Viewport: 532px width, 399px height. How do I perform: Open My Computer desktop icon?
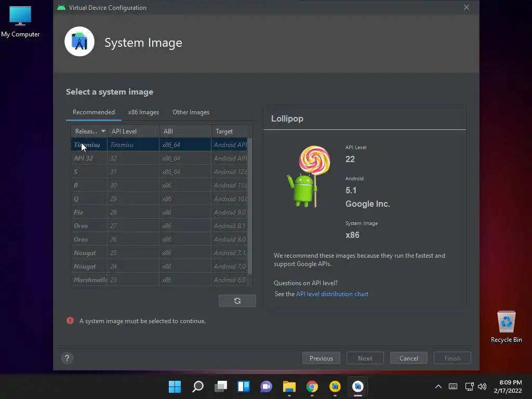tap(20, 21)
